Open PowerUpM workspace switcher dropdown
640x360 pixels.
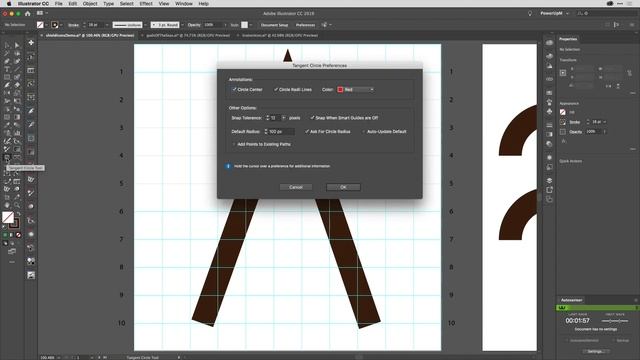click(x=554, y=13)
